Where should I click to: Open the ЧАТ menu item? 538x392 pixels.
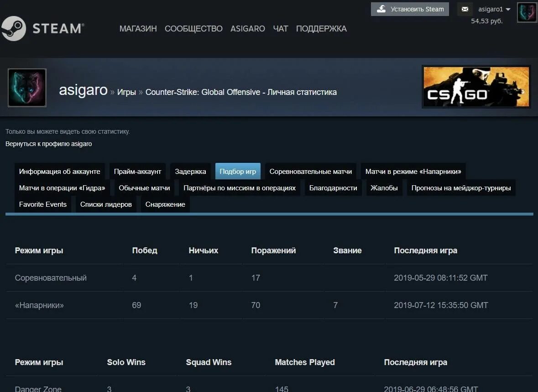[x=280, y=29]
